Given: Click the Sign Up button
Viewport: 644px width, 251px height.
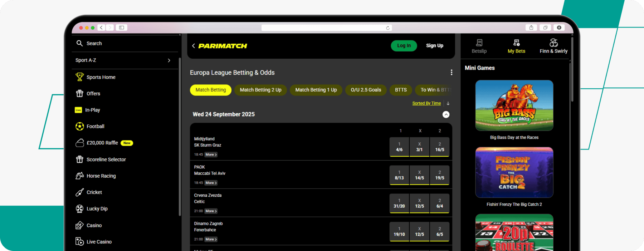Looking at the screenshot, I should (435, 46).
